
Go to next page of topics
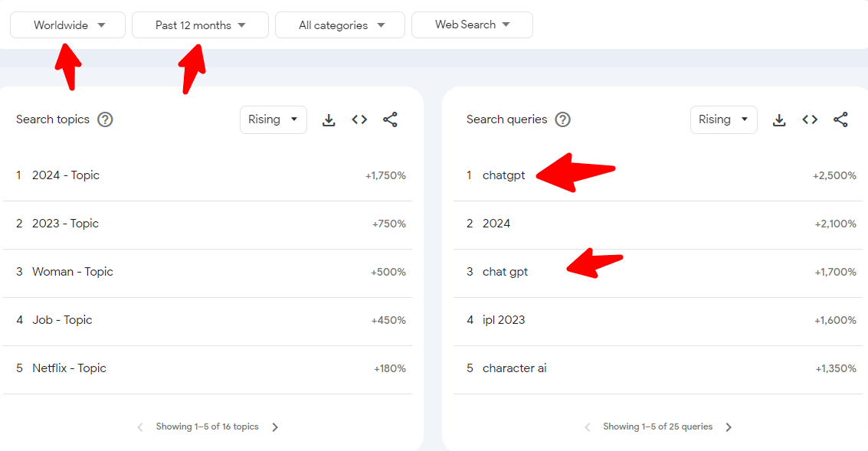coord(275,426)
